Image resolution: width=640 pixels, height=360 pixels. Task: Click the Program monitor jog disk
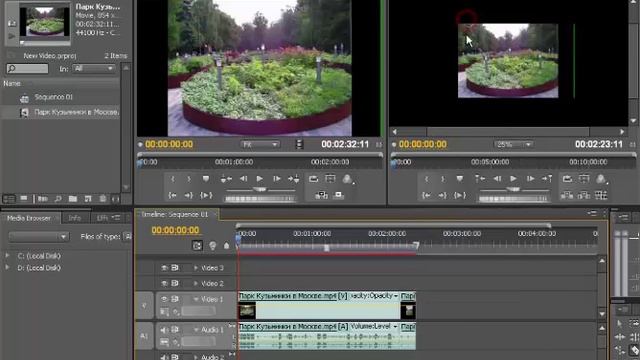[x=513, y=199]
